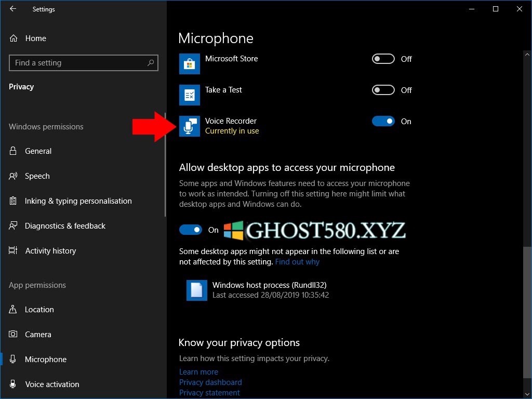
Task: Disable microphone for Voice Recorder
Action: [x=383, y=121]
